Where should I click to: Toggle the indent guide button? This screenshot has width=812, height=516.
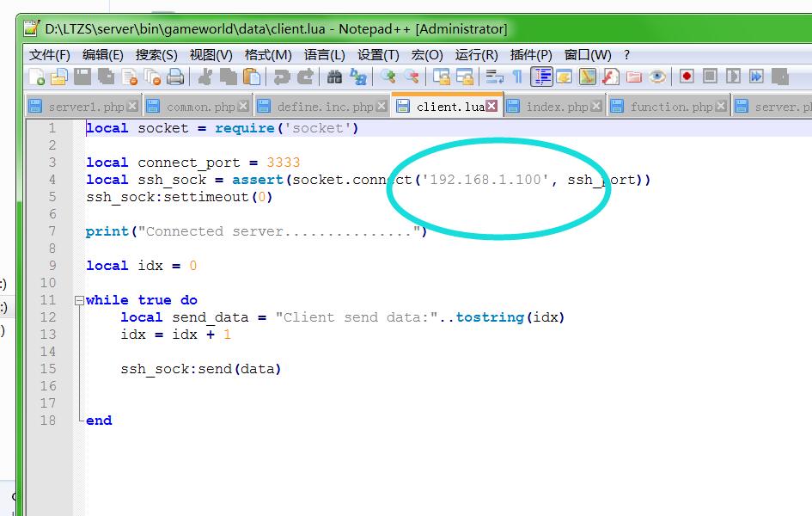point(541,77)
